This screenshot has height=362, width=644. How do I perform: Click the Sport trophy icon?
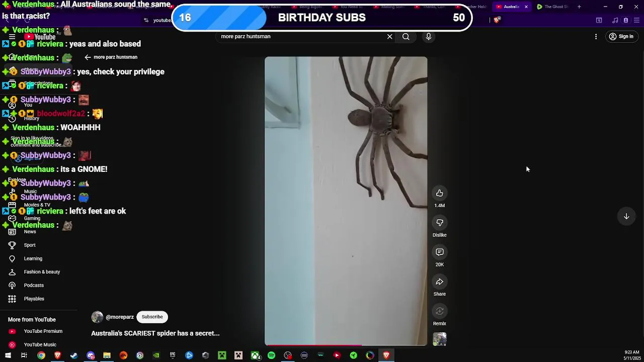click(x=12, y=245)
